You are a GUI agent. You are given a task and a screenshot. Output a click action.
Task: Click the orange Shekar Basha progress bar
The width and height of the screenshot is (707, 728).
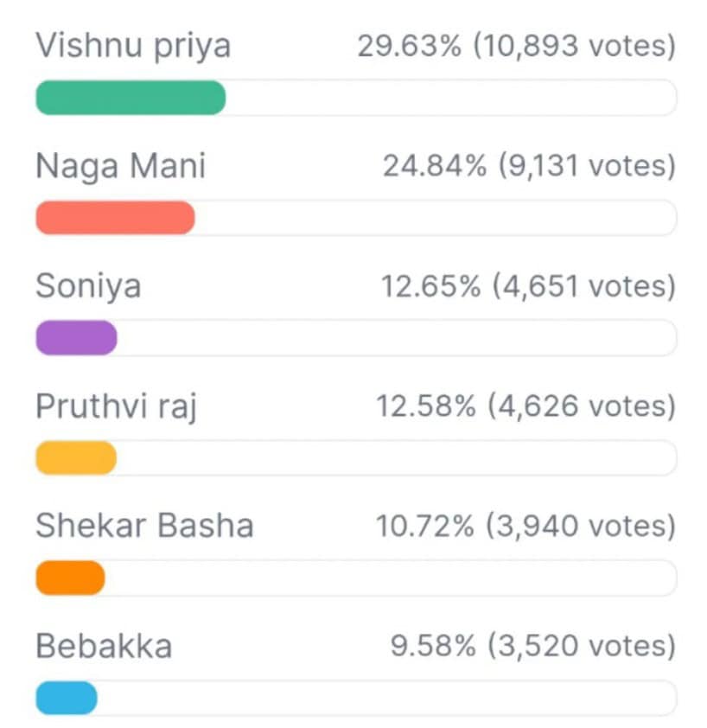click(70, 578)
